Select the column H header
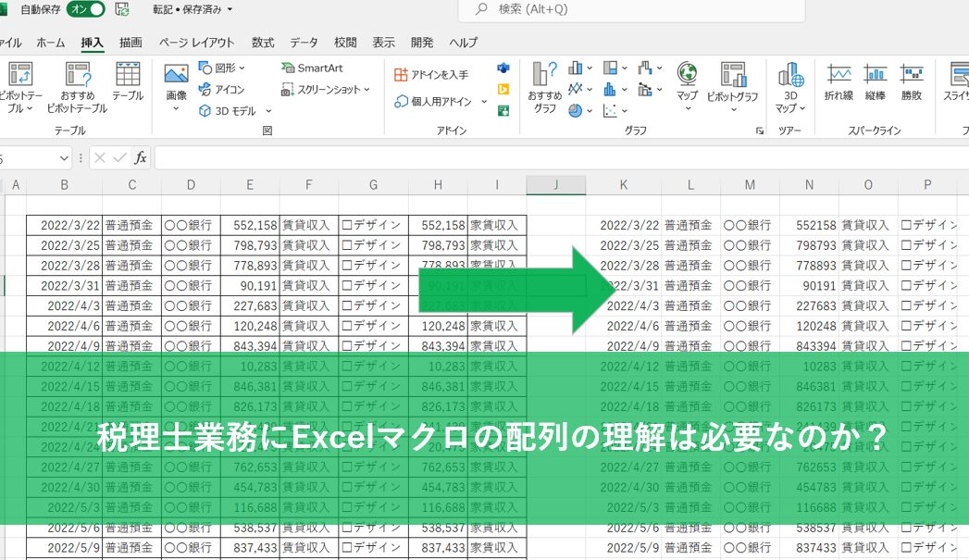This screenshot has height=560, width=969. [438, 185]
